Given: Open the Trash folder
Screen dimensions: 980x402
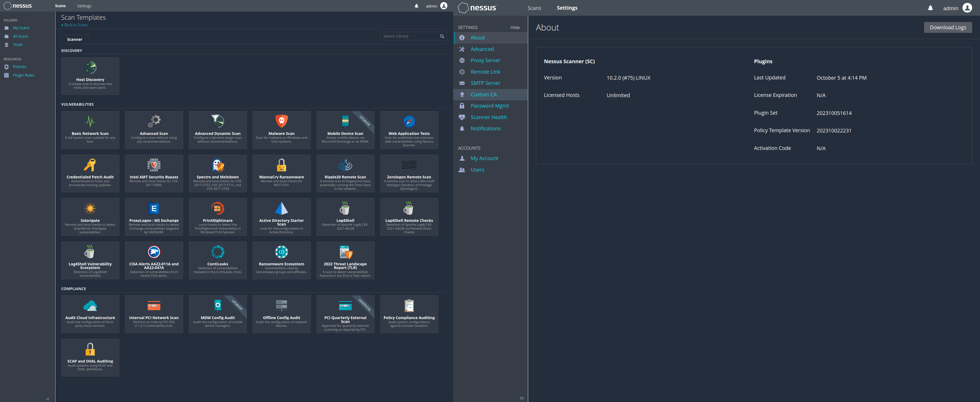Looking at the screenshot, I should point(18,45).
